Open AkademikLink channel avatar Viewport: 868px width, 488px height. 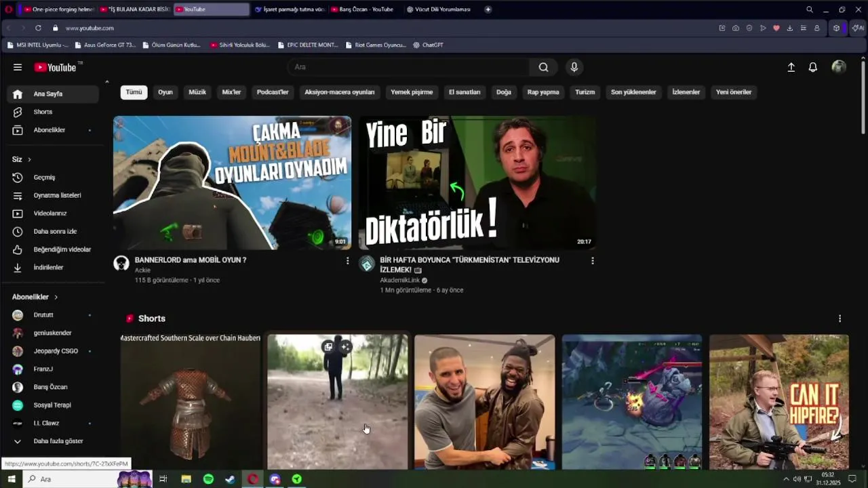coord(367,264)
